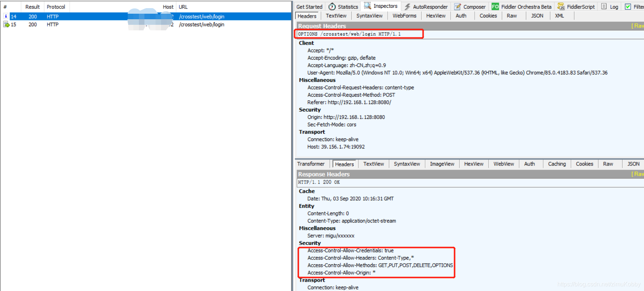The height and width of the screenshot is (291, 644).
Task: Select Access-Control-Allow-Credentials: true header
Action: 350,250
